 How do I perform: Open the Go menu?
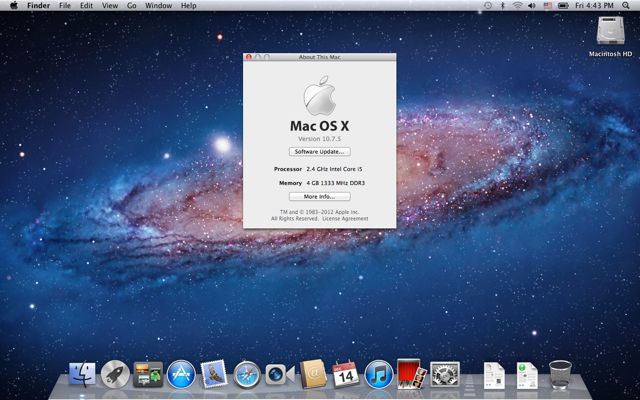tap(131, 5)
